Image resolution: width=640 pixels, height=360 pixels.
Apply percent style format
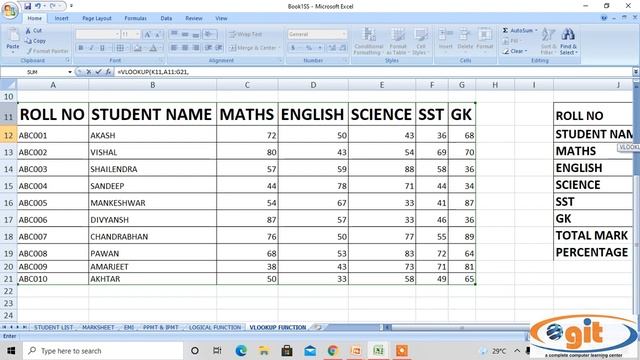[x=309, y=48]
